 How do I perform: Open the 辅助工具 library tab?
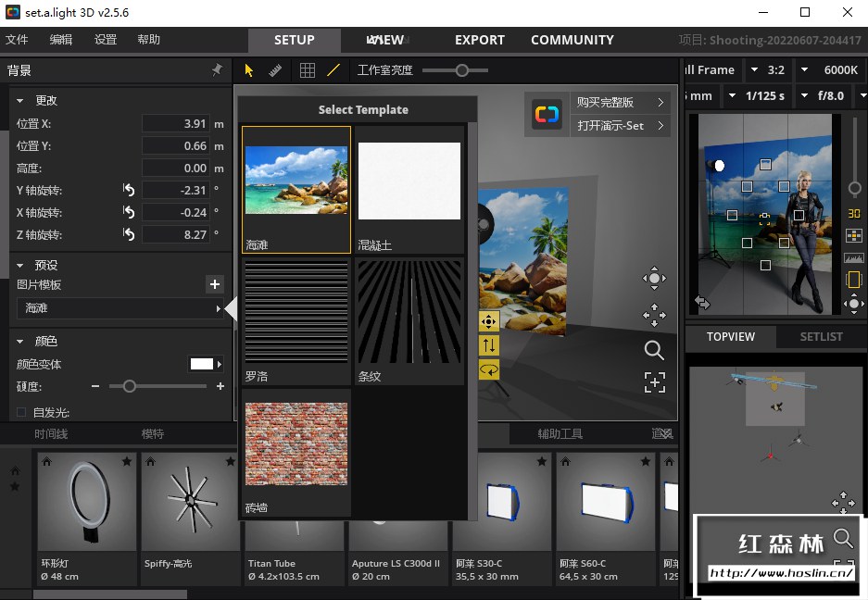coord(560,434)
